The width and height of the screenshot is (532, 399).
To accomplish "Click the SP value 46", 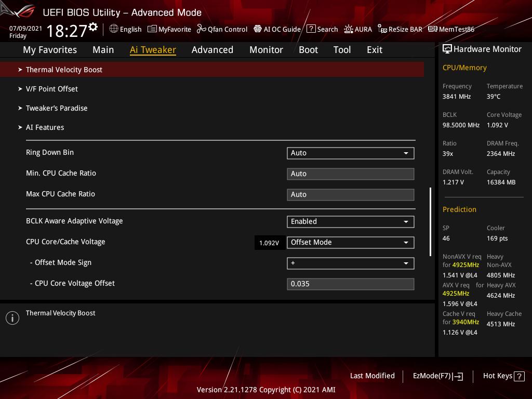I will [446, 238].
